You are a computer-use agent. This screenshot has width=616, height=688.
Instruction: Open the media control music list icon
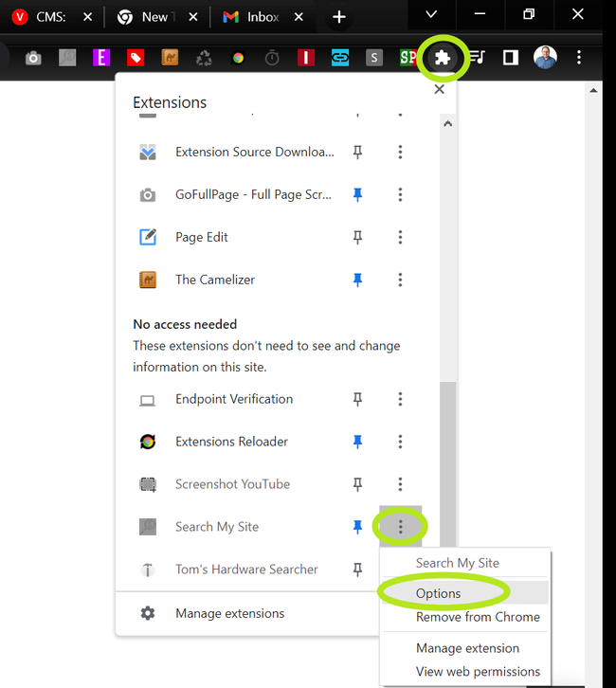[477, 58]
